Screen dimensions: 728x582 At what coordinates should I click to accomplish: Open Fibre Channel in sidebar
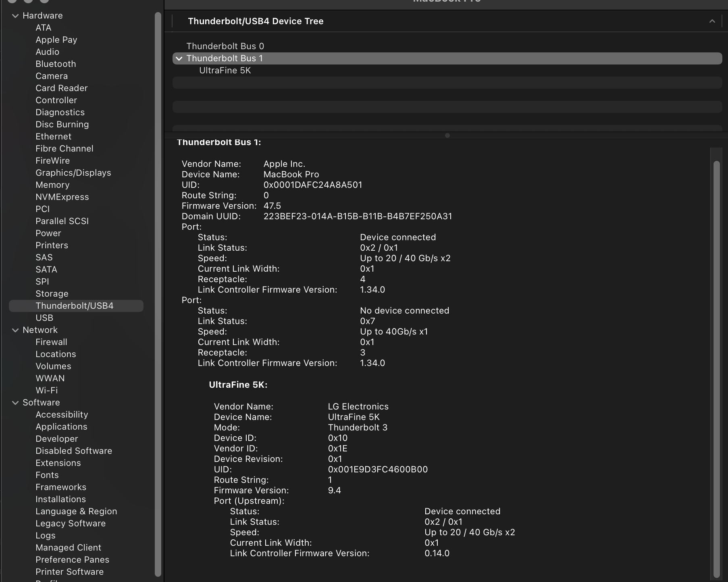pos(64,149)
